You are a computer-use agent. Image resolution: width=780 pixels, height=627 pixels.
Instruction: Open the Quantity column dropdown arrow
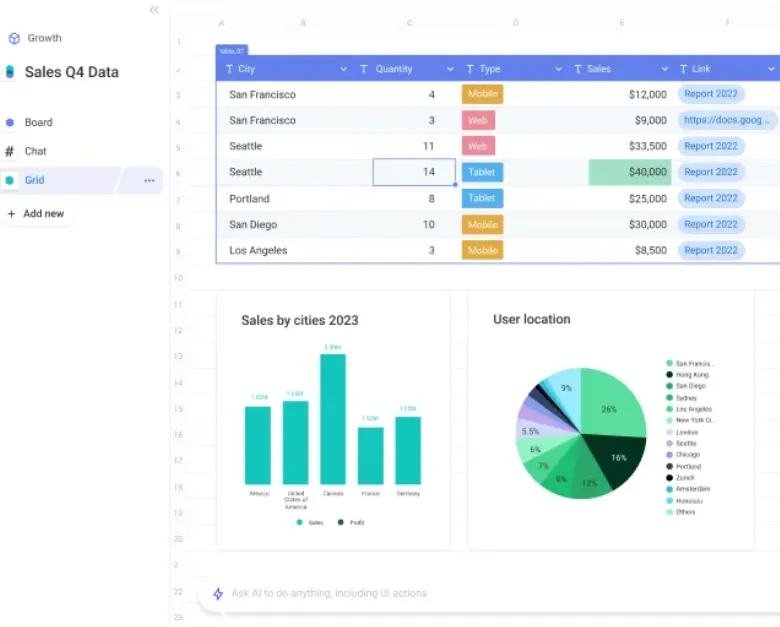(450, 69)
